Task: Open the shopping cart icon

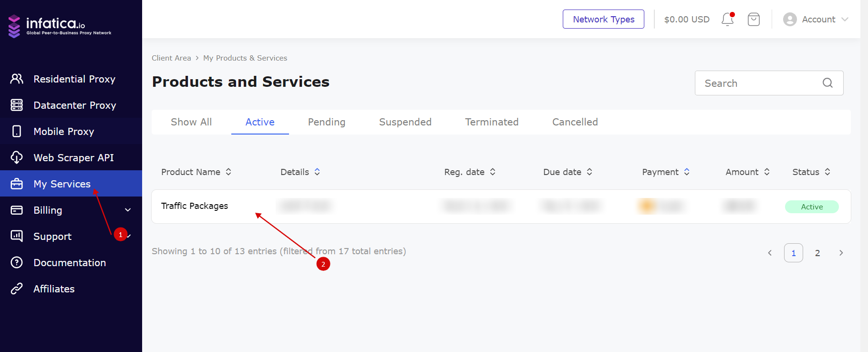Action: coord(754,19)
